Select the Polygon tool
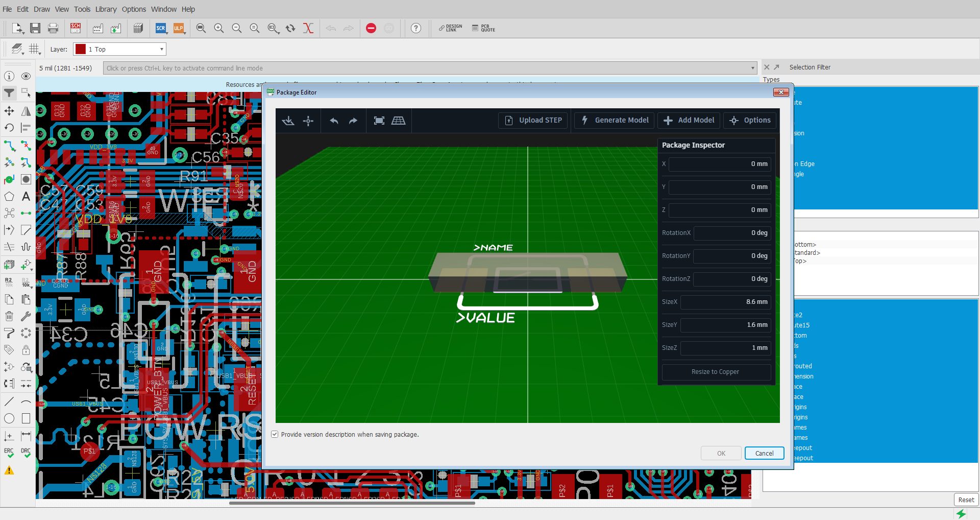This screenshot has height=520, width=980. [9, 196]
